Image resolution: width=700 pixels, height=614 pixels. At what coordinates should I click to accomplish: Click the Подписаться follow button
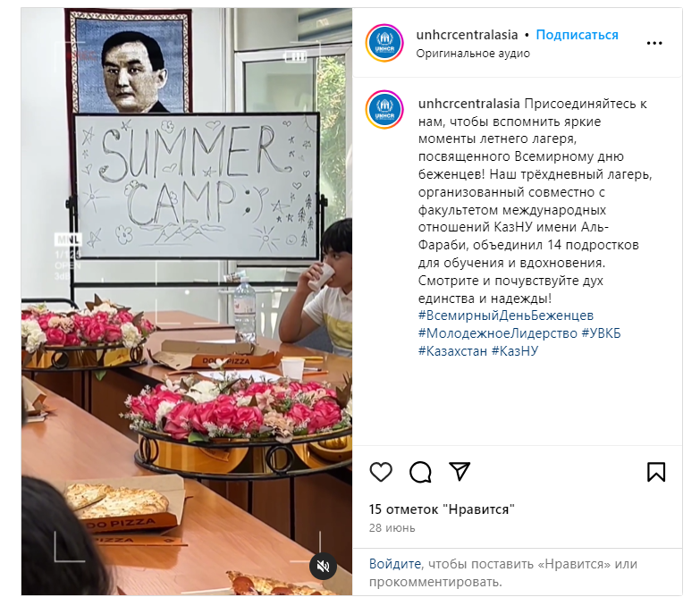point(577,35)
